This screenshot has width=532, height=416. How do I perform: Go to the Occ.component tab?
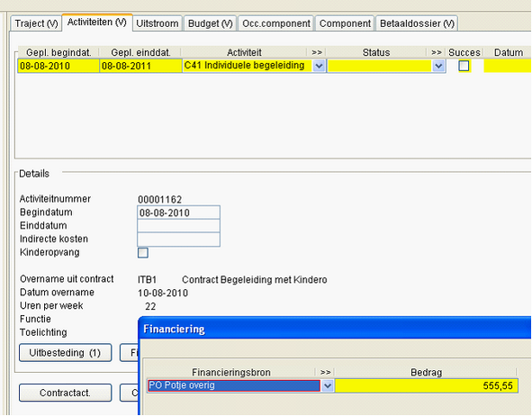276,23
